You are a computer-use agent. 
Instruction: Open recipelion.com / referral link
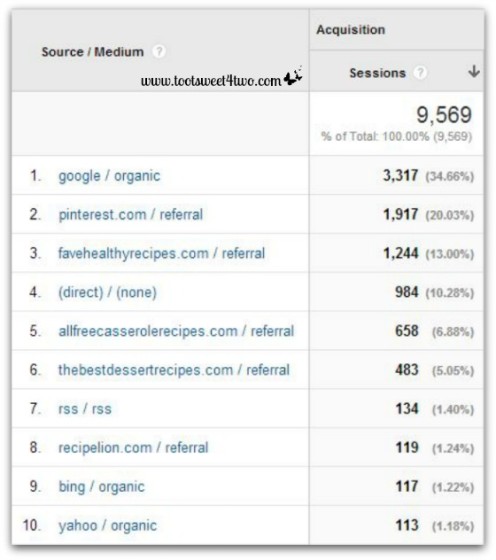[133, 448]
